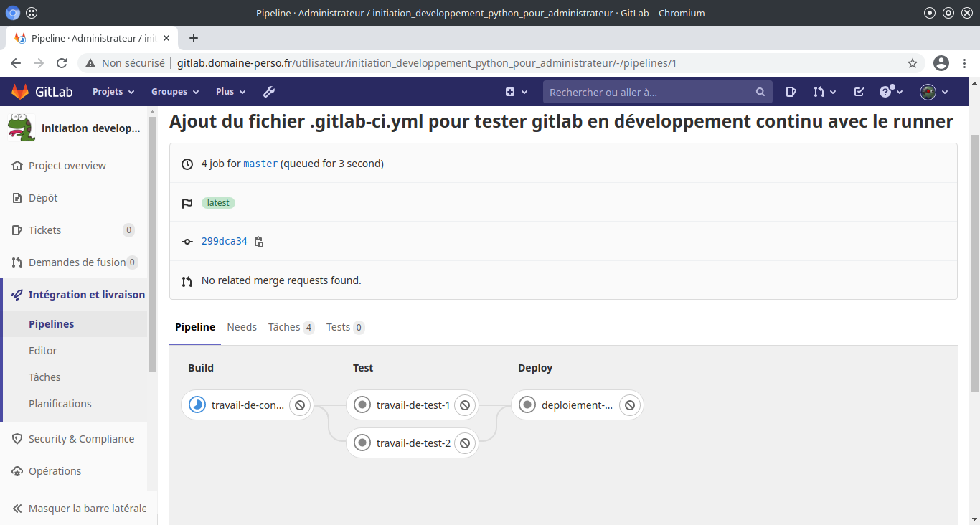Expand the Projets dropdown menu
The height and width of the screenshot is (525, 980).
(113, 92)
